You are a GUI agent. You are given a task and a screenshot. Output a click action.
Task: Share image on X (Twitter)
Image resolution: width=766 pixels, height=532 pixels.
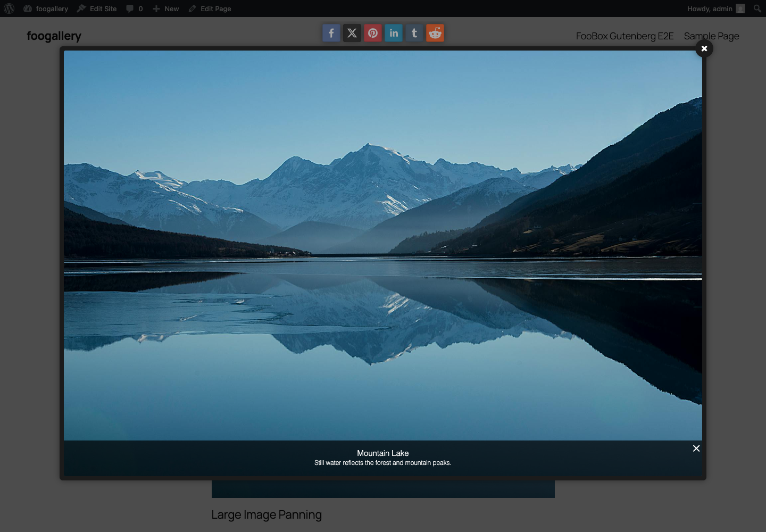[352, 33]
